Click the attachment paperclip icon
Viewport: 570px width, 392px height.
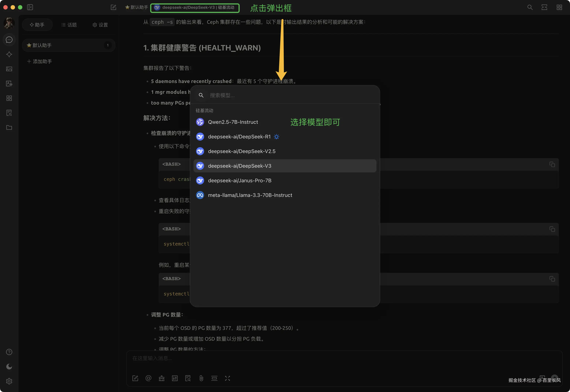click(x=201, y=378)
